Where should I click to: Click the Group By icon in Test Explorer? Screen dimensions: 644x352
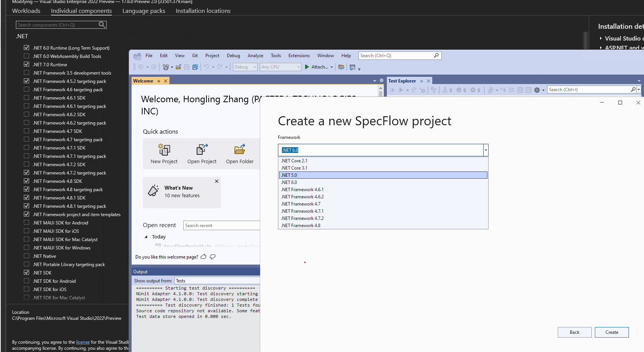512,90
